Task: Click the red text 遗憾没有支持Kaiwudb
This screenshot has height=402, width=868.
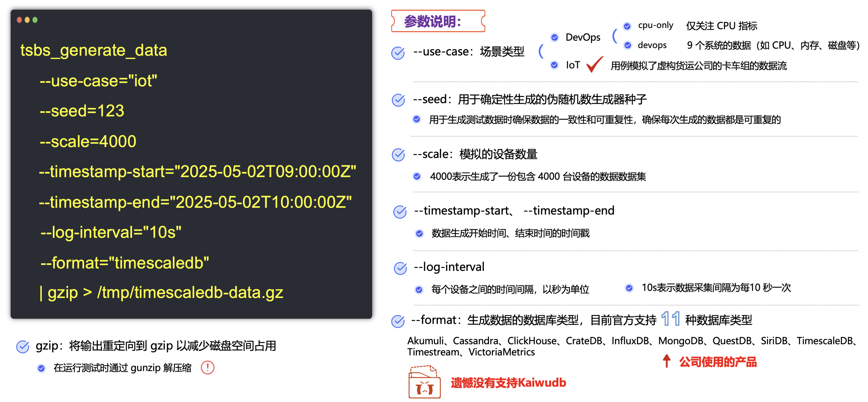Action: [508, 383]
